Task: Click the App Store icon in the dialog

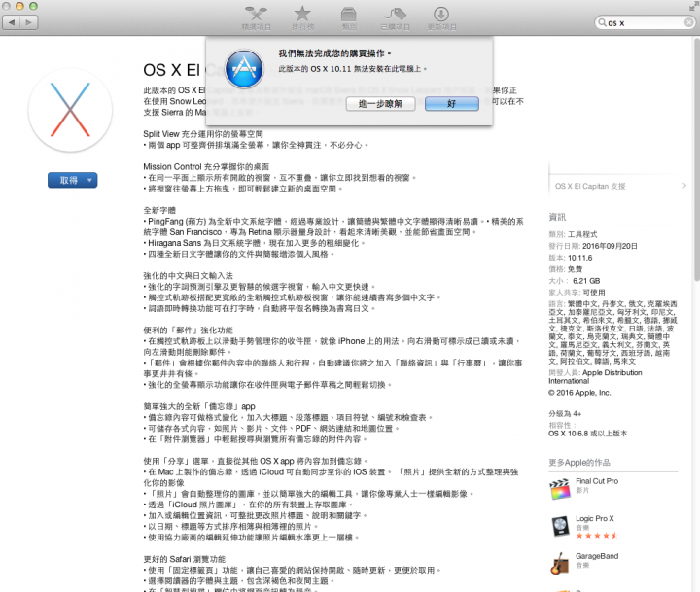Action: [244, 69]
